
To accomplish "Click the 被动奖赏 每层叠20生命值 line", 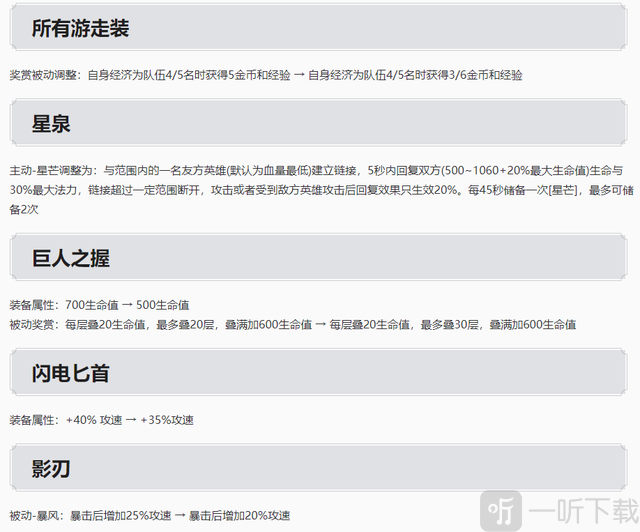I will tap(292, 325).
